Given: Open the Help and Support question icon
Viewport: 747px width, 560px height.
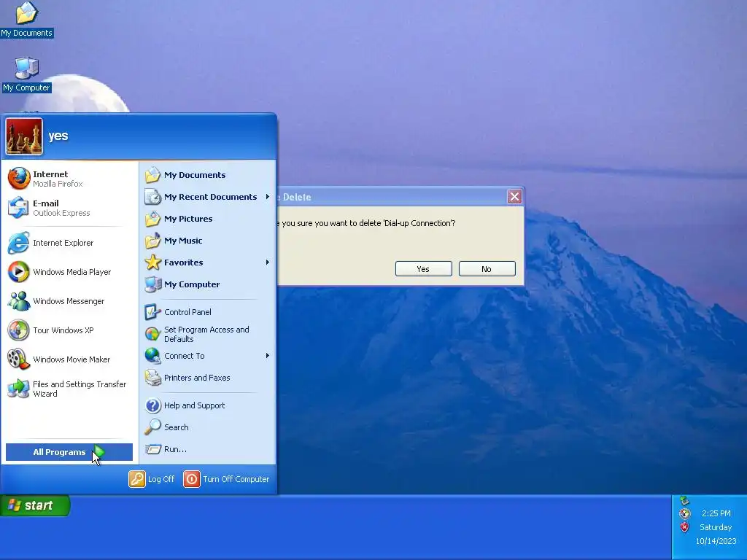Looking at the screenshot, I should tap(152, 405).
